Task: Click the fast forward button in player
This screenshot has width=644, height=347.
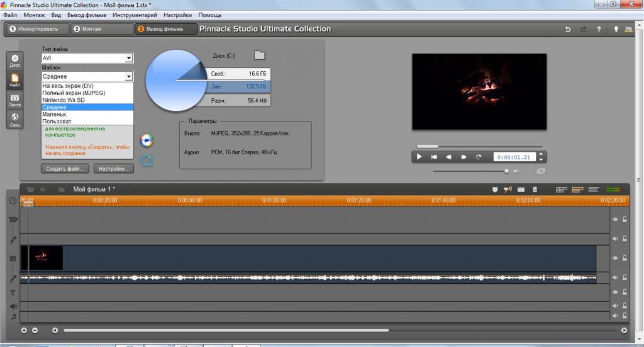Action: tap(464, 157)
